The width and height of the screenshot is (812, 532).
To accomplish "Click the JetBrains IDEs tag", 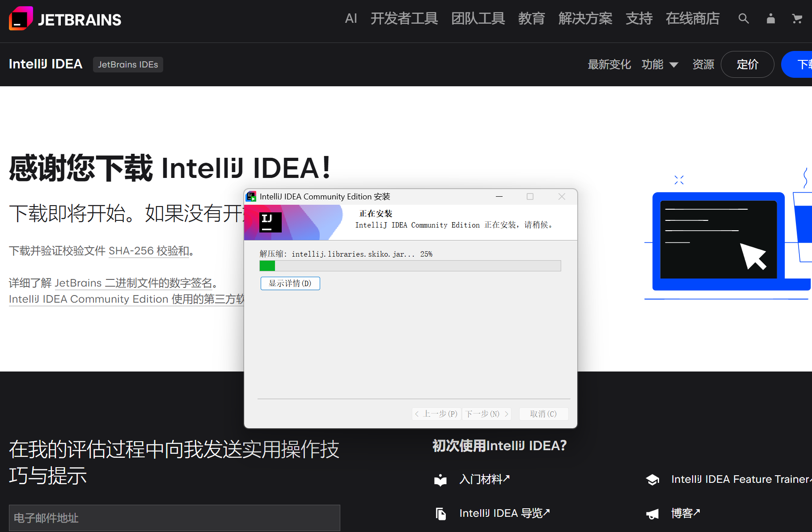I will point(128,64).
